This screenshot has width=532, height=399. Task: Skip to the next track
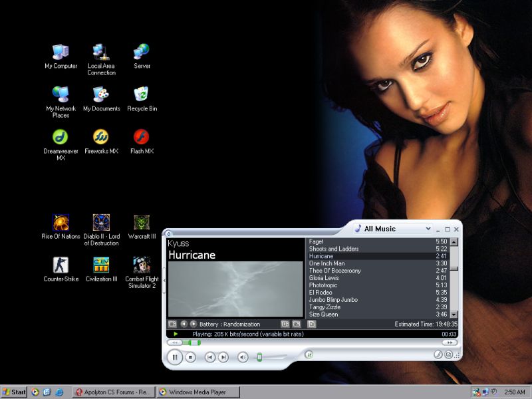(223, 357)
